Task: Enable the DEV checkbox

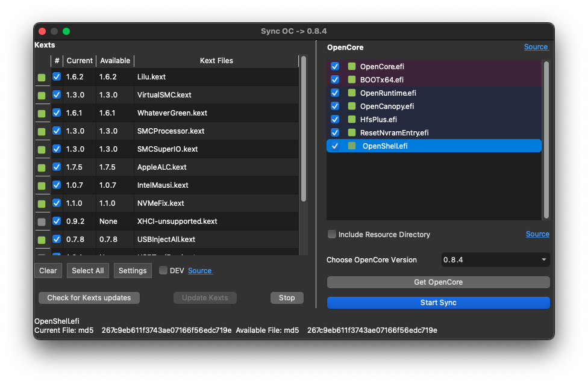Action: pos(163,270)
